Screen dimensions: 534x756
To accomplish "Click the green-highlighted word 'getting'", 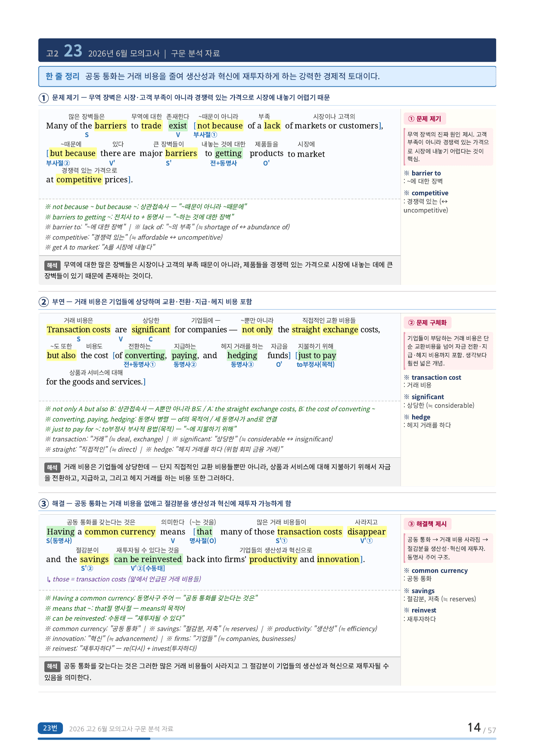I will pos(228,153).
